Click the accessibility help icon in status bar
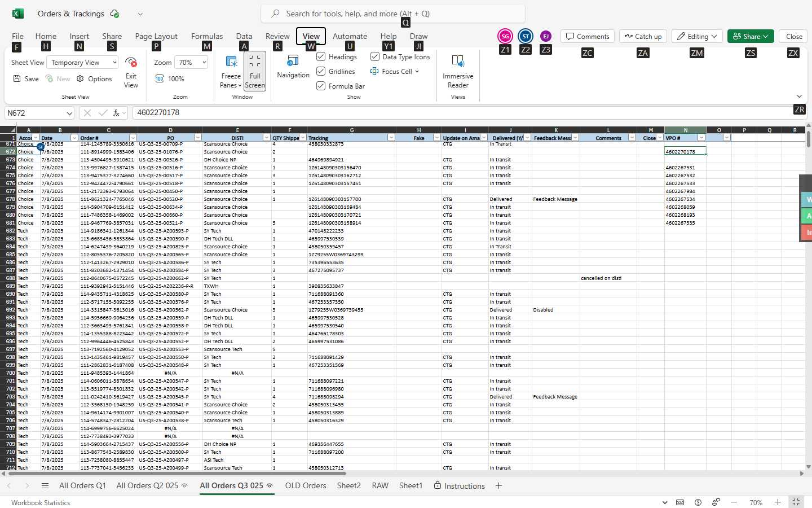Viewport: 812px width, 508px height. click(698, 502)
